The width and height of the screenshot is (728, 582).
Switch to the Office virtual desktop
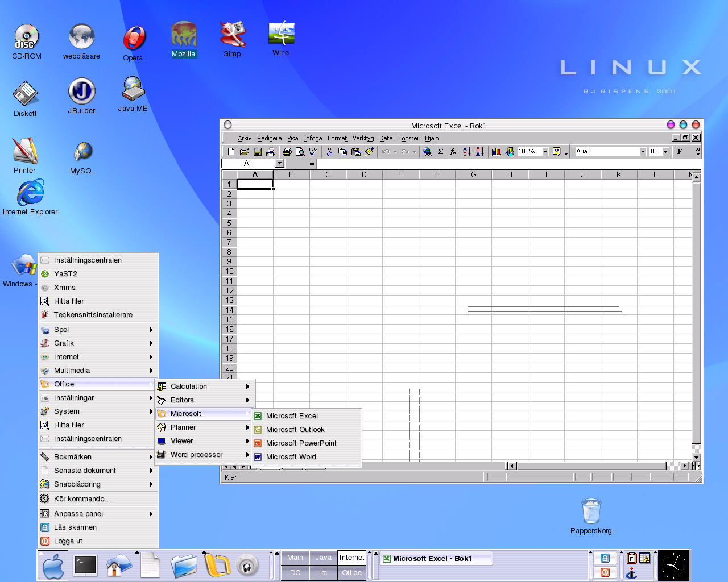(x=351, y=573)
